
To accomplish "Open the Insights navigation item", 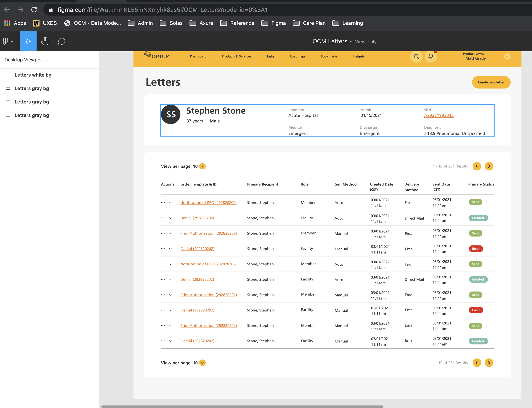I will coord(358,56).
